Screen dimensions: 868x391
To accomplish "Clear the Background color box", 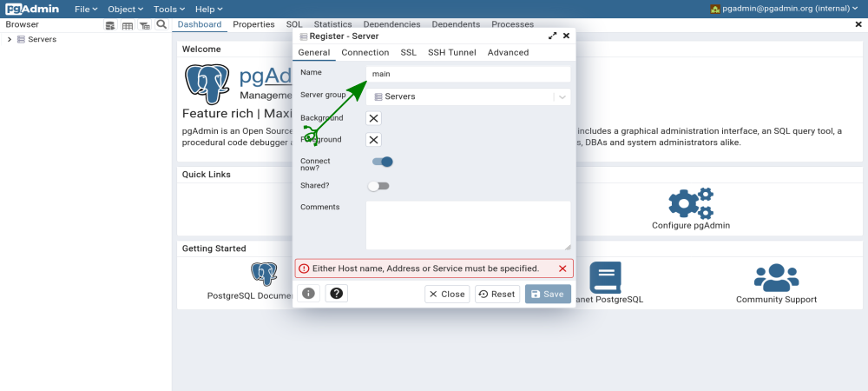I will point(373,118).
